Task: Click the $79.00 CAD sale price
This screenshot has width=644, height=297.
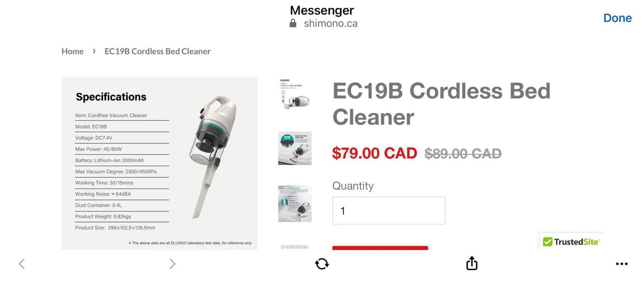Action: tap(374, 153)
